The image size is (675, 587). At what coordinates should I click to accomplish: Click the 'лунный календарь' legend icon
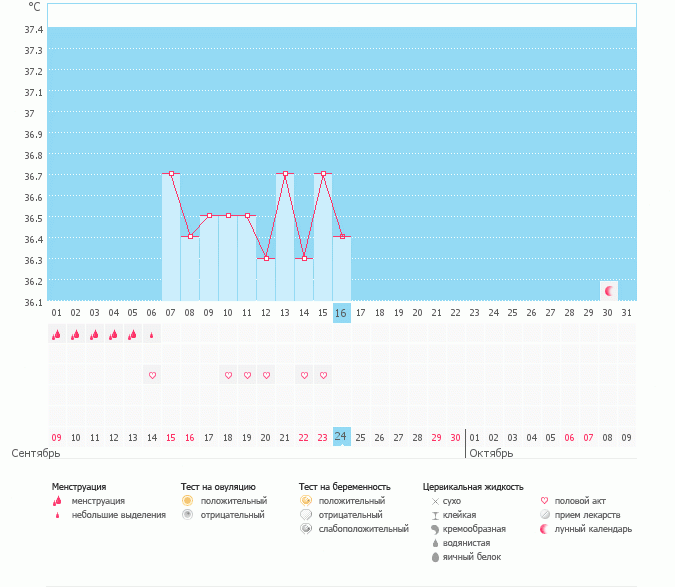click(545, 528)
